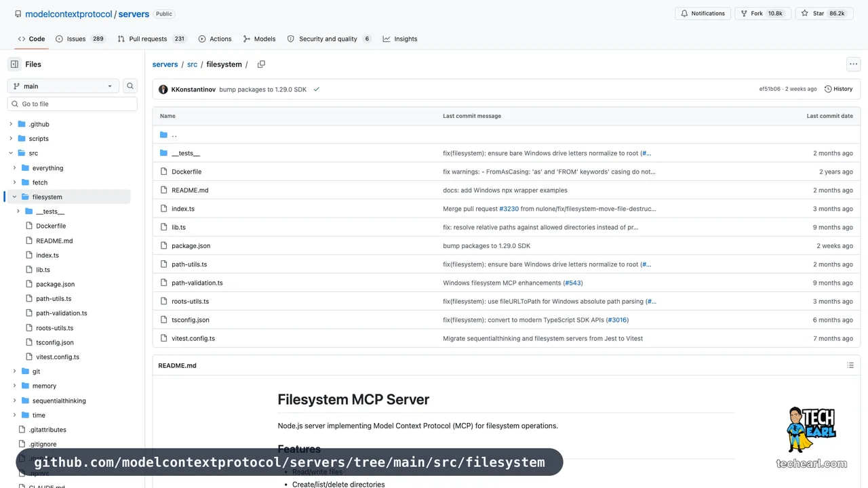Click the package.json file icon in table
Image resolution: width=868 pixels, height=488 pixels.
coord(163,246)
